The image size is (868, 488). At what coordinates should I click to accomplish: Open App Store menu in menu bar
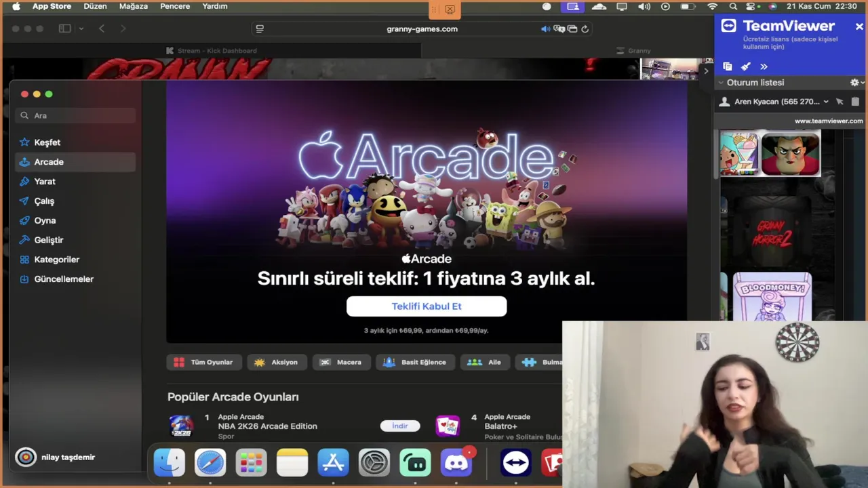[x=52, y=6]
